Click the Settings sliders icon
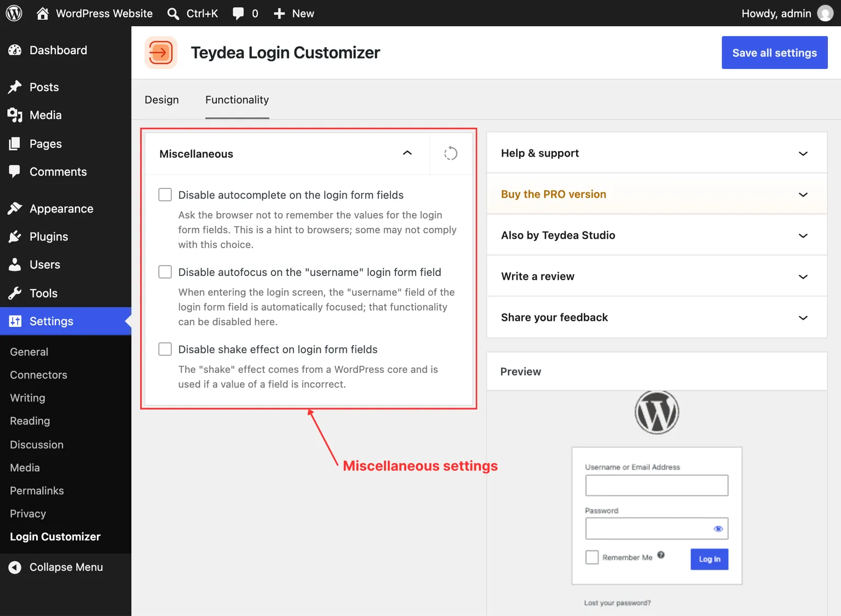This screenshot has height=616, width=841. pyautogui.click(x=15, y=321)
